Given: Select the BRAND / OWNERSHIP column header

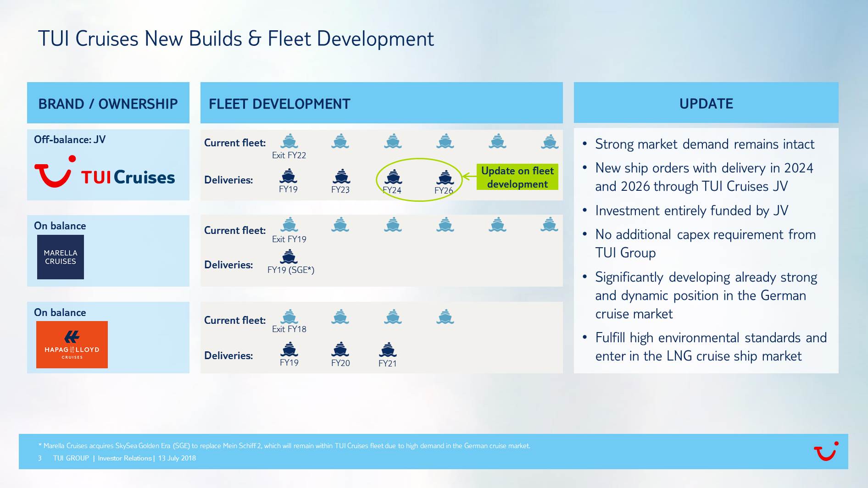Looking at the screenshot, I should (x=108, y=103).
